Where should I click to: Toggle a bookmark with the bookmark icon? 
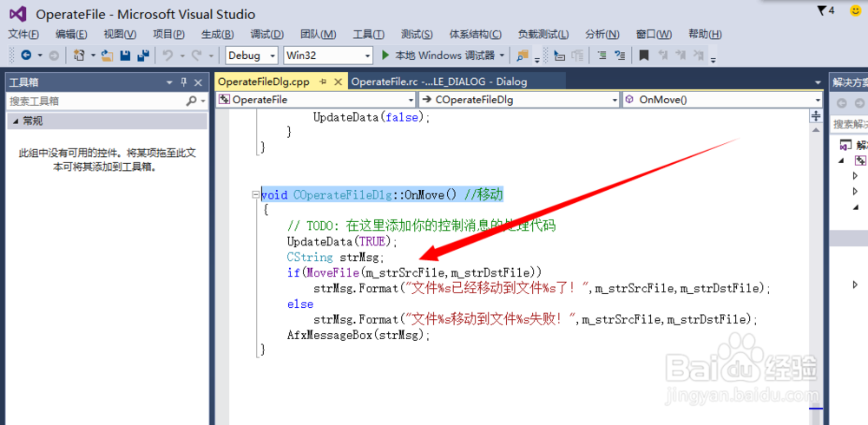pos(644,56)
